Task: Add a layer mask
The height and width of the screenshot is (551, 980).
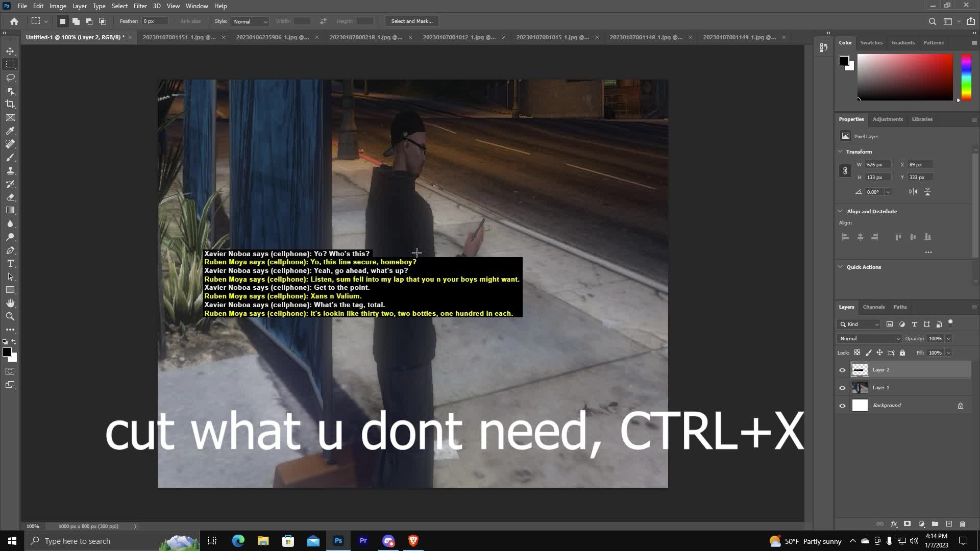Action: coord(907,524)
